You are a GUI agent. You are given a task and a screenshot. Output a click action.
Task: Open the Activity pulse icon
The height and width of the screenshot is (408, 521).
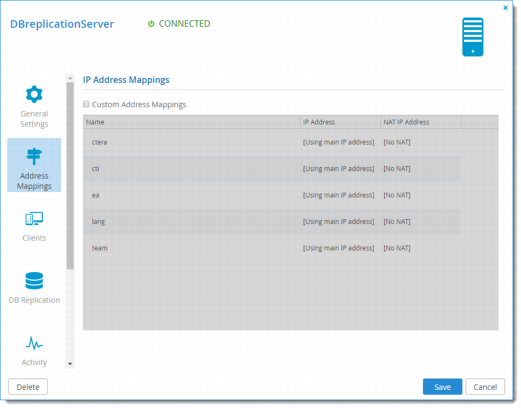pos(34,343)
